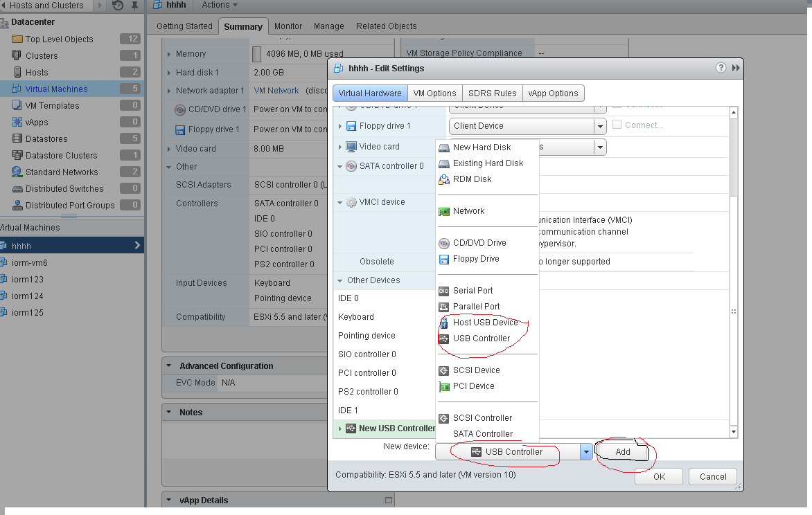Choose SCSI Device in the new device list
Image resolution: width=812 pixels, height=515 pixels.
478,370
